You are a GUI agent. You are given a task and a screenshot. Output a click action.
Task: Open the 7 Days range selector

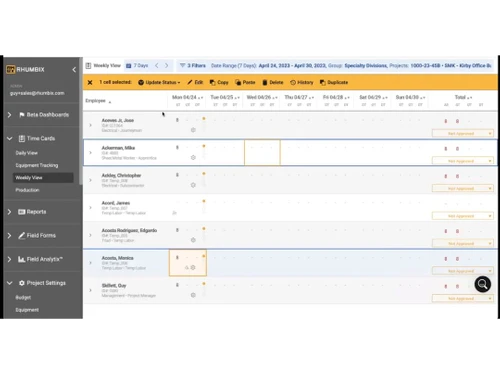137,65
